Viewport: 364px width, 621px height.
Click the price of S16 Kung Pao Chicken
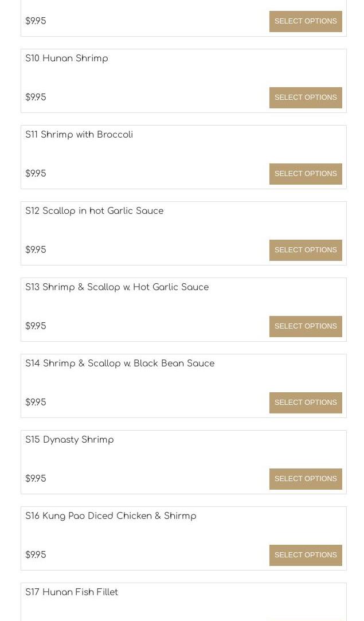tap(36, 555)
